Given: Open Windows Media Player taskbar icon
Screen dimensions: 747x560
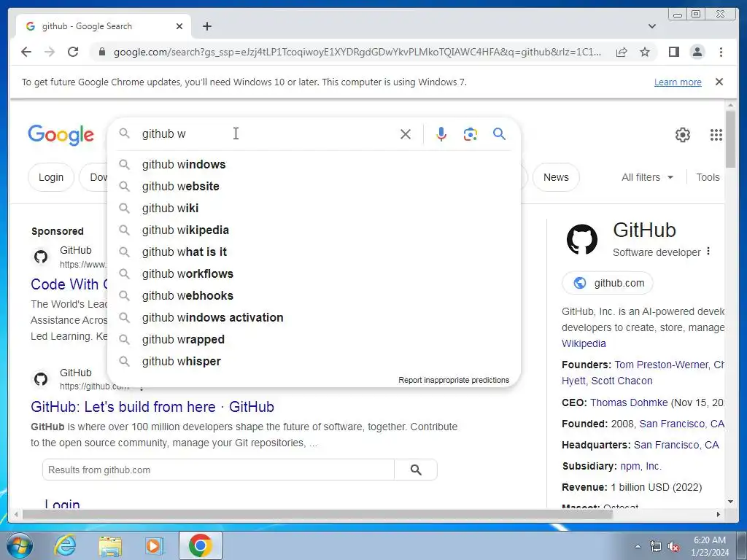Looking at the screenshot, I should (155, 545).
